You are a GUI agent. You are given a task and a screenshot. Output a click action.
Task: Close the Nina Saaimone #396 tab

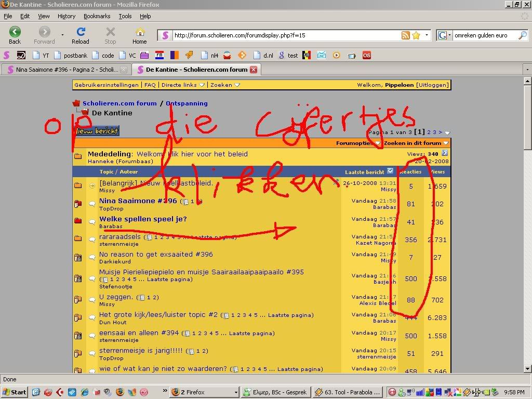pos(124,70)
